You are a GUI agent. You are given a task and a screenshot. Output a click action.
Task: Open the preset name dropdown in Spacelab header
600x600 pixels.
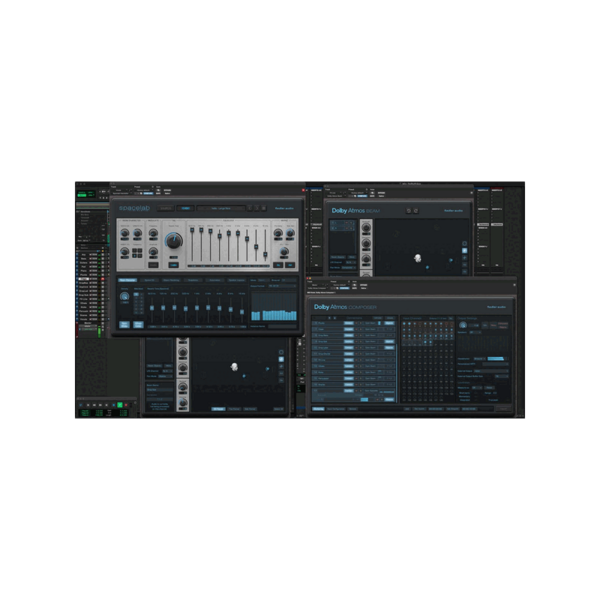pos(221,208)
